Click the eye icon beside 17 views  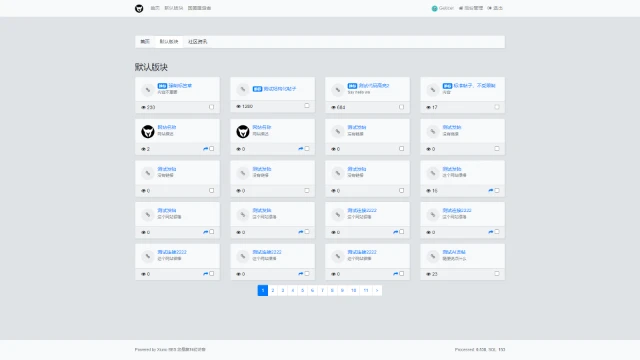pos(429,107)
